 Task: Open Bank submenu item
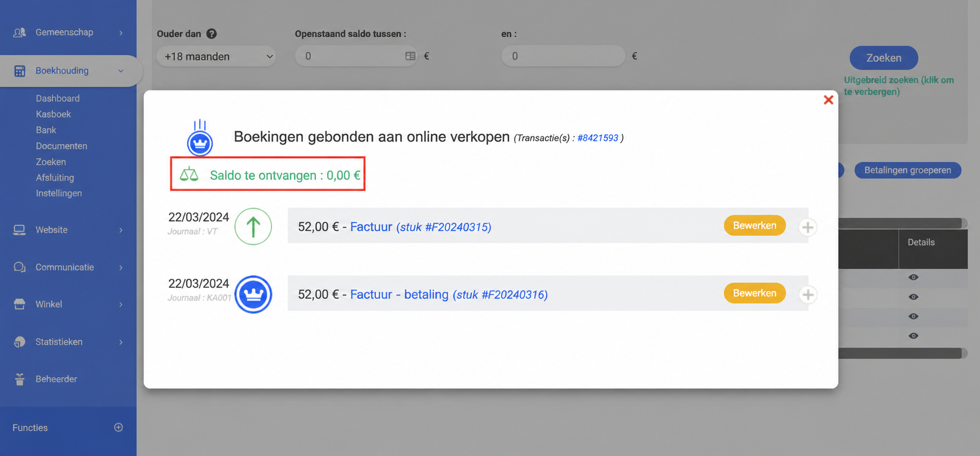(x=46, y=130)
